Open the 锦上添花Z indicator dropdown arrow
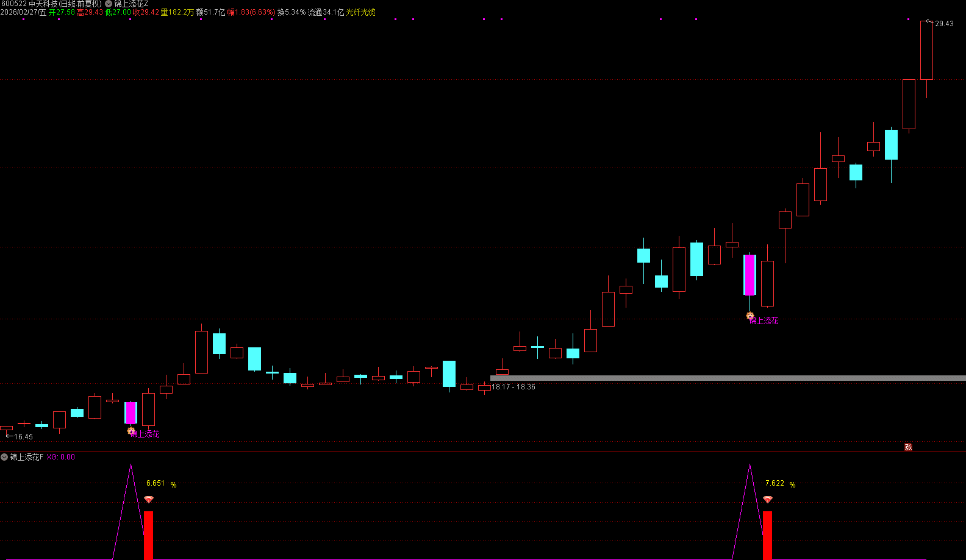The height and width of the screenshot is (560, 966). pos(109,4)
